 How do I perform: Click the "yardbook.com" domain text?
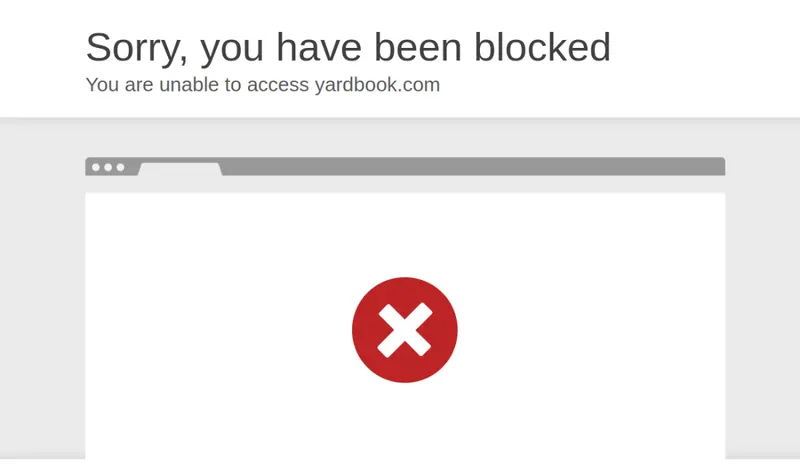377,85
